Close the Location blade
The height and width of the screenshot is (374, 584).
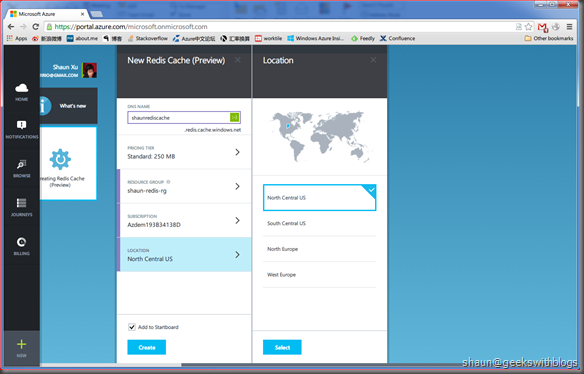pyautogui.click(x=373, y=60)
